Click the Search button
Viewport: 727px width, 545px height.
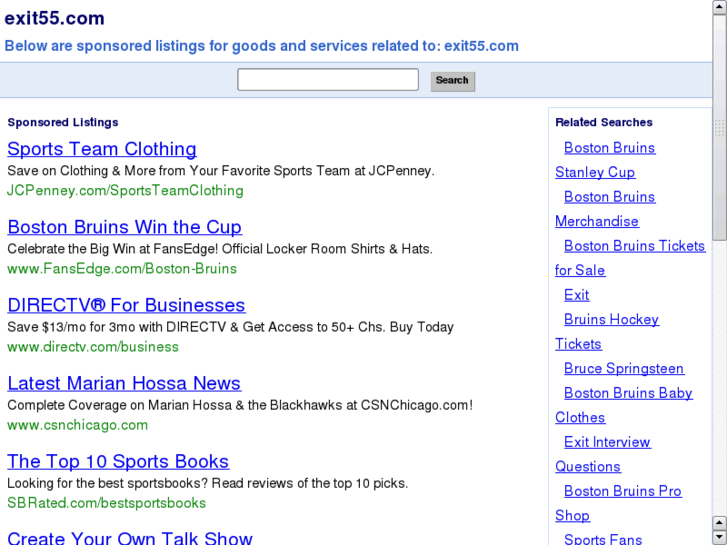453,81
